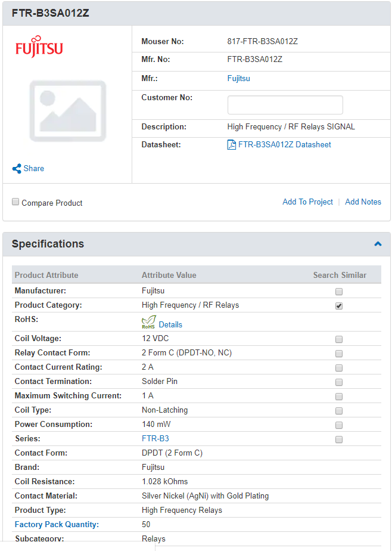Screen dimensions: 392x551
Task: Tick Search Similar for Power Consumption
Action: coord(338,425)
